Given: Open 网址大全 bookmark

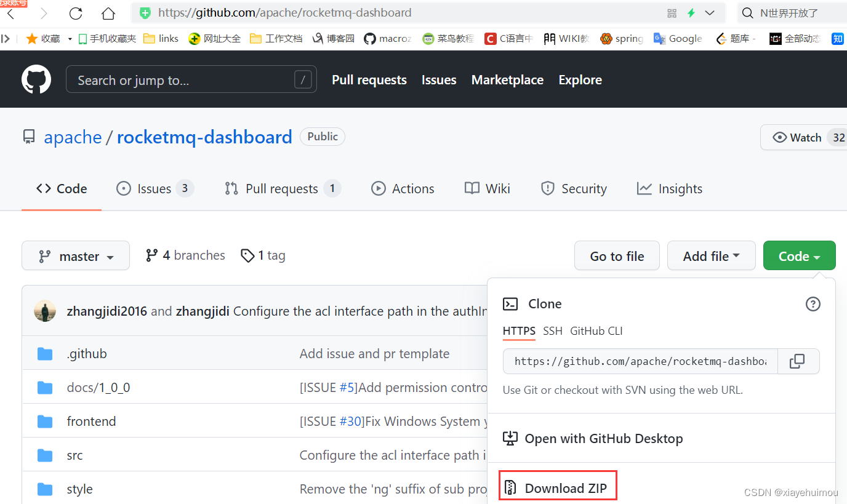Looking at the screenshot, I should 214,39.
